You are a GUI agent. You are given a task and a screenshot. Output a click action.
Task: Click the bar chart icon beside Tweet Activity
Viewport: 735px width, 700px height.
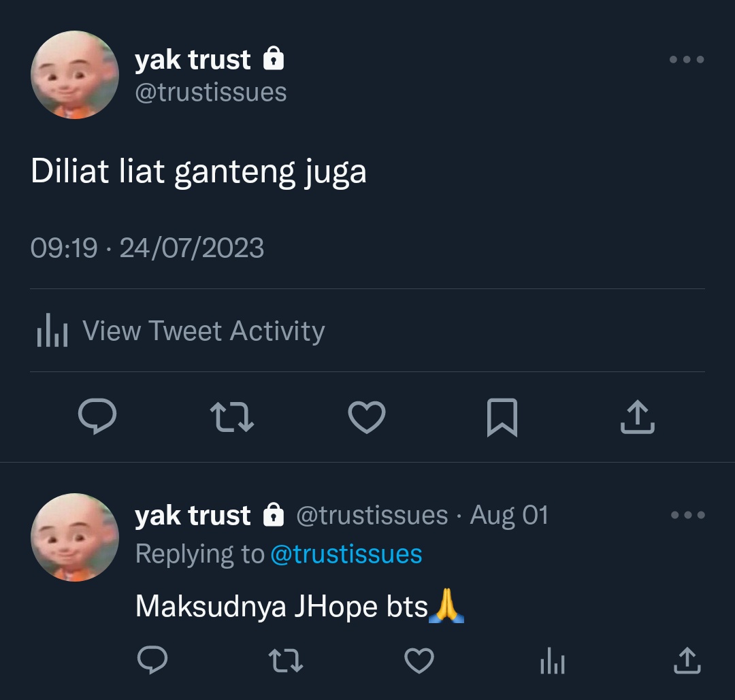[52, 331]
